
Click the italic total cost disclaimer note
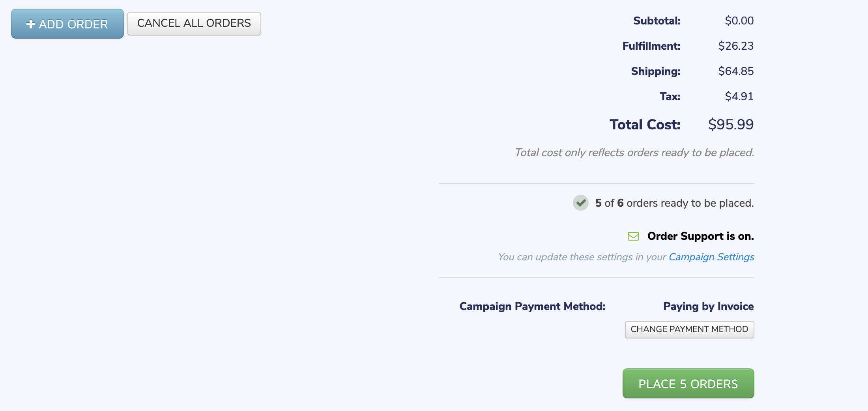click(634, 153)
